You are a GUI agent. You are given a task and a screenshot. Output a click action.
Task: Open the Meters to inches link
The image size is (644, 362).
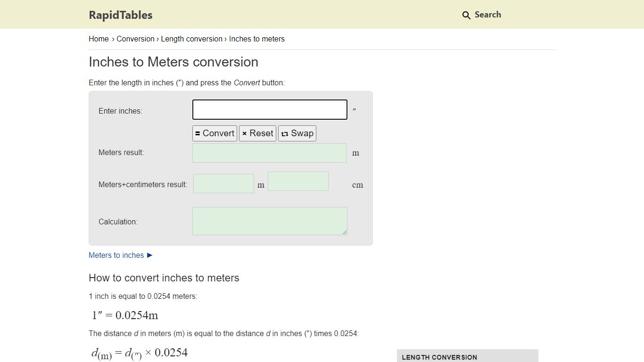coord(121,255)
